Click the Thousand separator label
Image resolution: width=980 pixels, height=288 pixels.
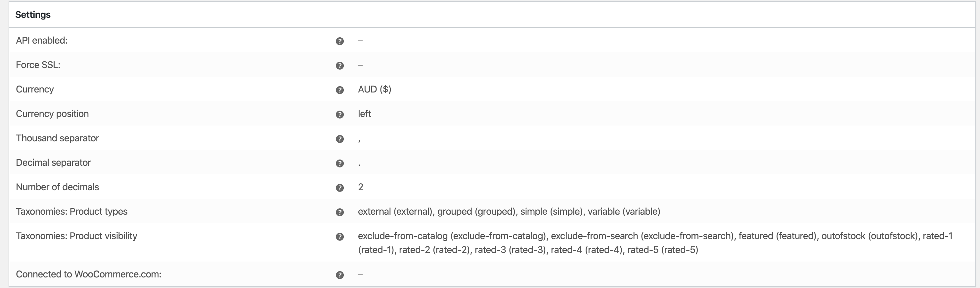[x=58, y=138]
